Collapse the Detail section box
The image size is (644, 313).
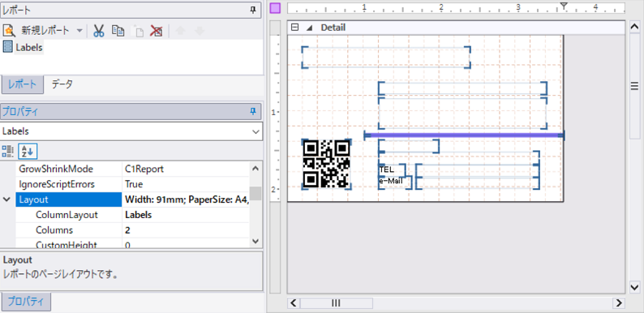(x=294, y=28)
